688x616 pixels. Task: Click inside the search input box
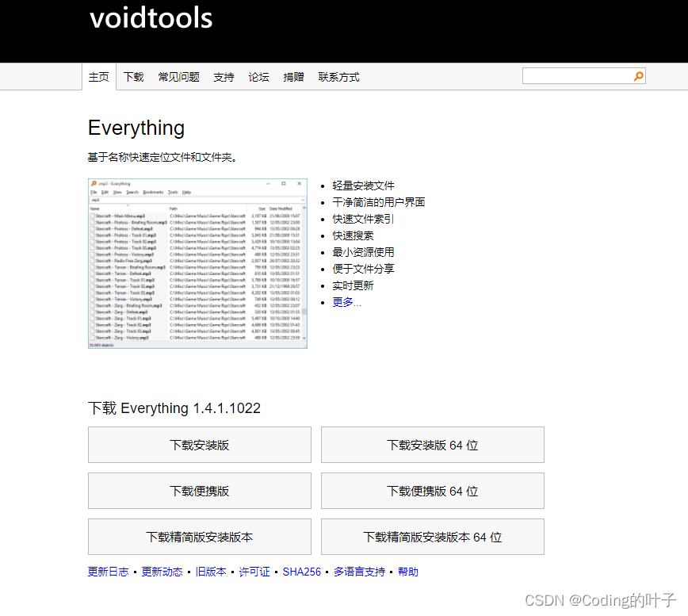tap(579, 75)
